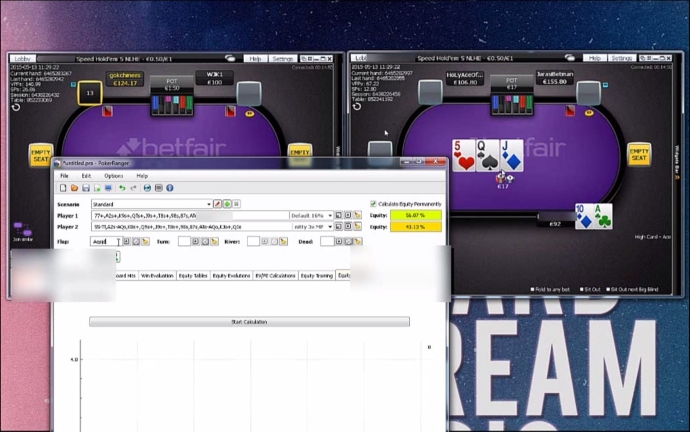Switch to the Equity Training tab
The width and height of the screenshot is (690, 432).
click(316, 276)
